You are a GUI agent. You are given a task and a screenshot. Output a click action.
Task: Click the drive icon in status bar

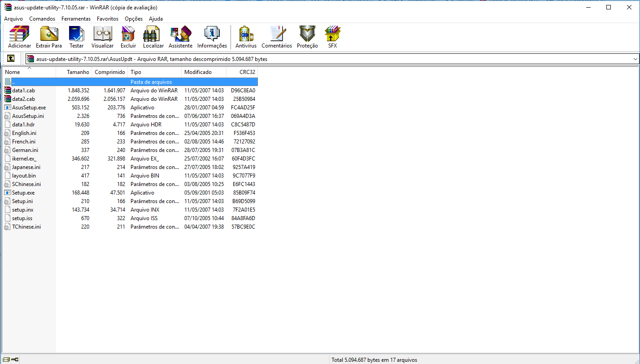click(6, 360)
